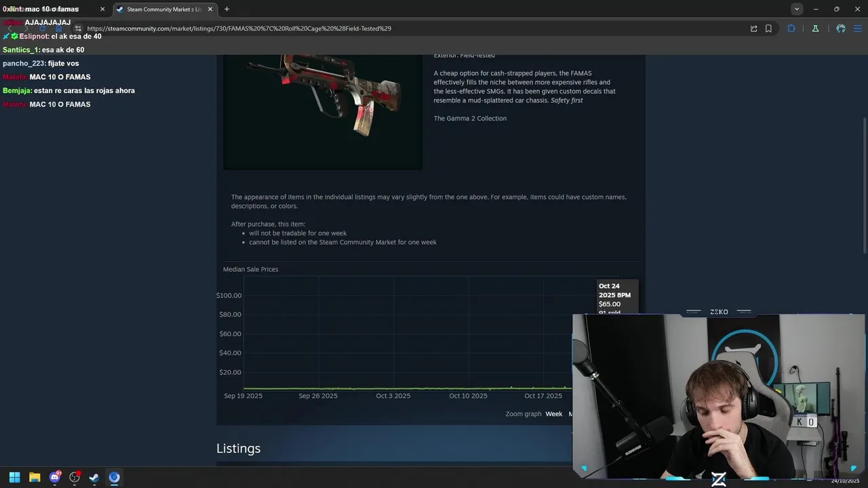This screenshot has width=868, height=488.
Task: Click the Oct 10 2025 date label
Action: pyautogui.click(x=468, y=396)
